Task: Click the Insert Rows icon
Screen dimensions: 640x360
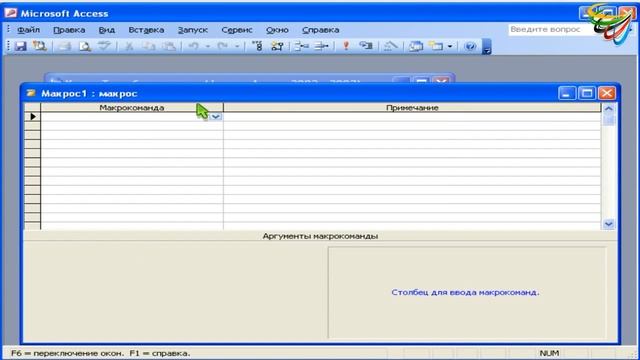Action: pos(302,46)
